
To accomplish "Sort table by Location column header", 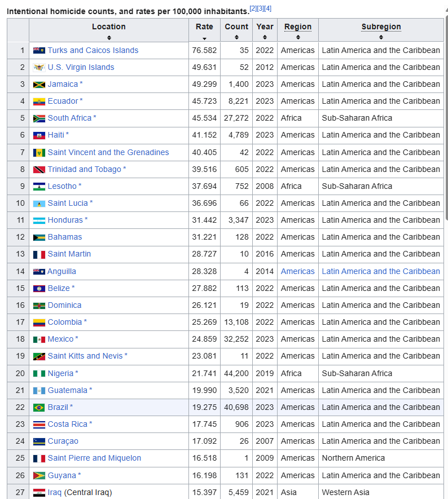I will (109, 30).
